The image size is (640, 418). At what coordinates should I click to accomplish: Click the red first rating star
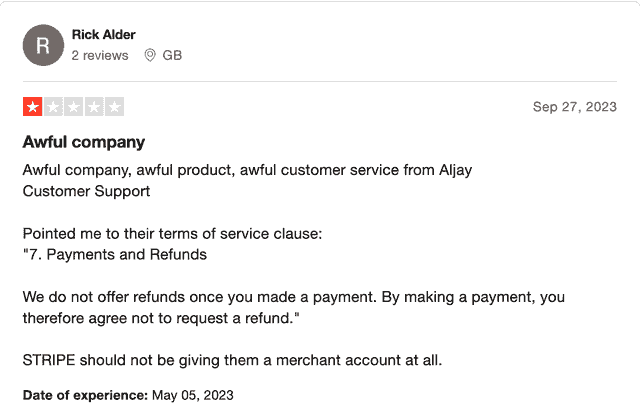(x=33, y=107)
